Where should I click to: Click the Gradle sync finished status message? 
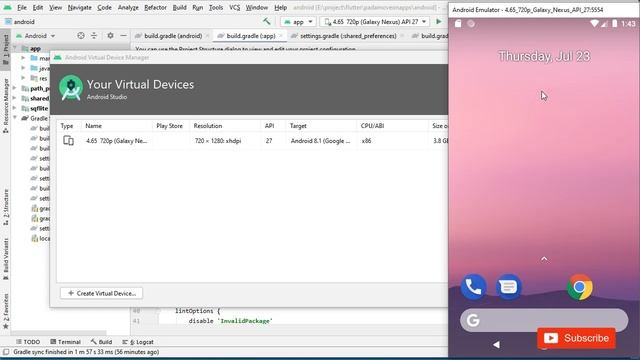pos(86,352)
